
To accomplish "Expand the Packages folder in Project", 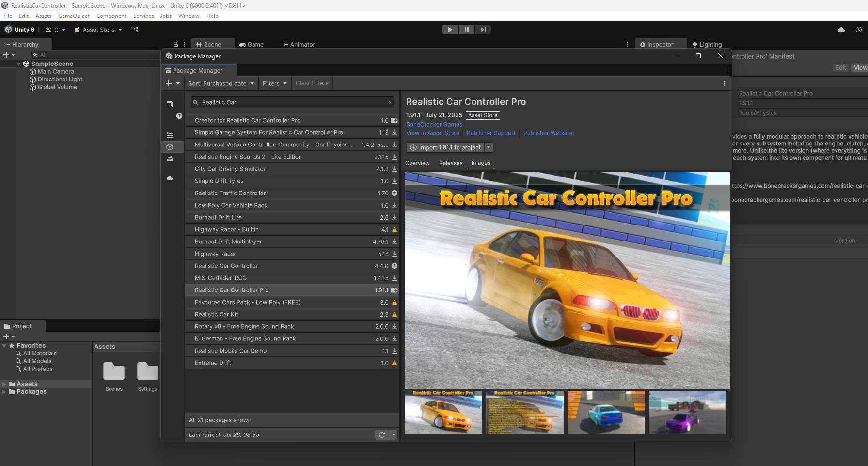I will (4, 392).
